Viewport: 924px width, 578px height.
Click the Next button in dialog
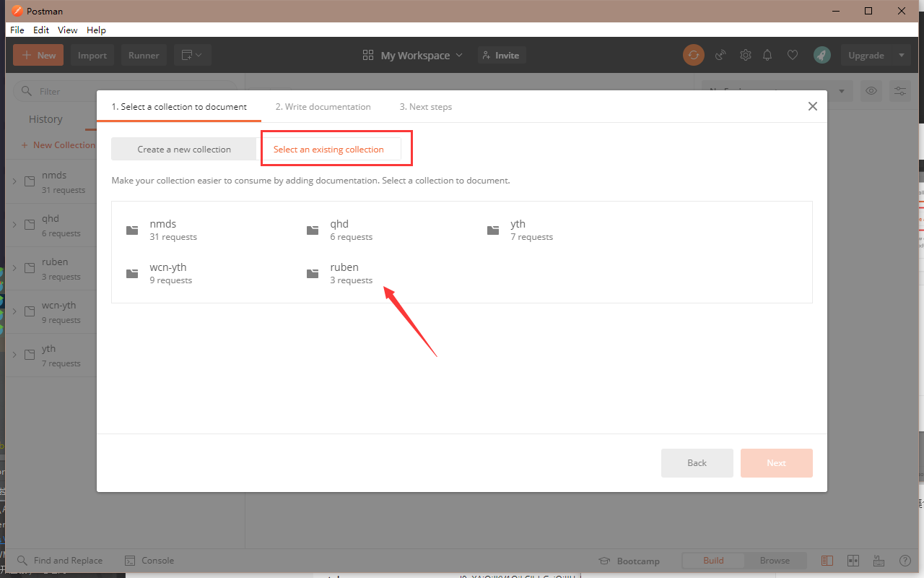pos(777,463)
